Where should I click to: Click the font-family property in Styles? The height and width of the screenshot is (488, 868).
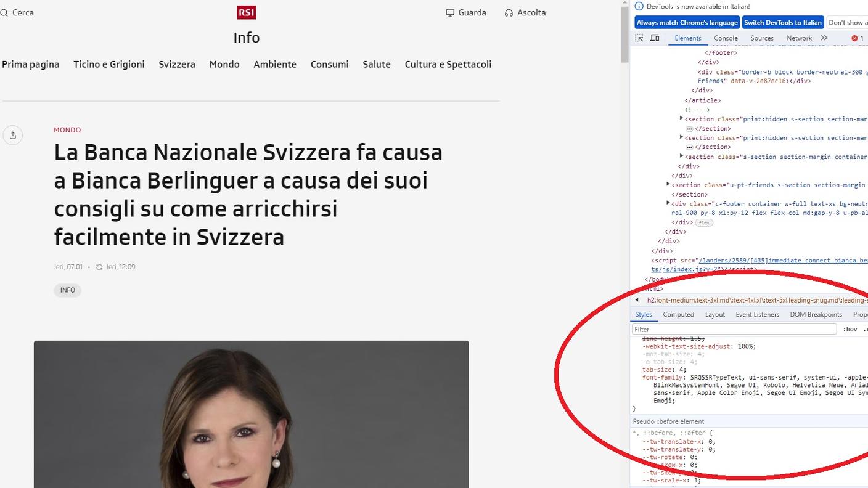[663, 377]
